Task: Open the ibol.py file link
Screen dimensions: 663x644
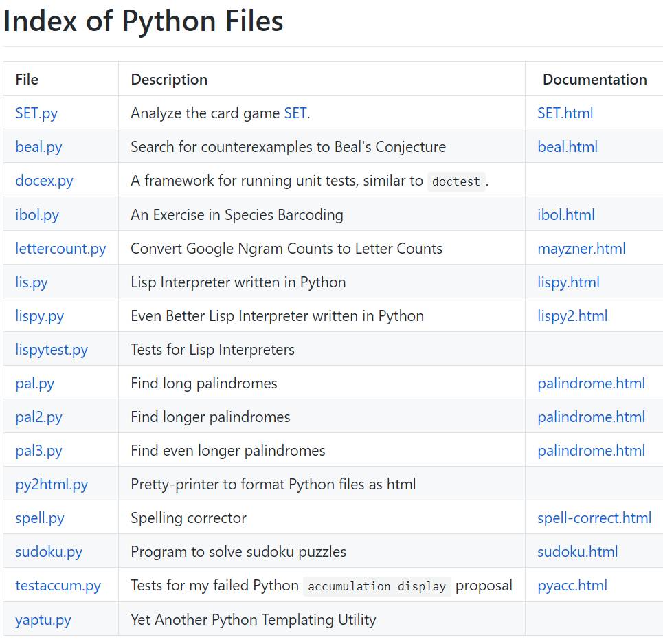Action: click(37, 214)
